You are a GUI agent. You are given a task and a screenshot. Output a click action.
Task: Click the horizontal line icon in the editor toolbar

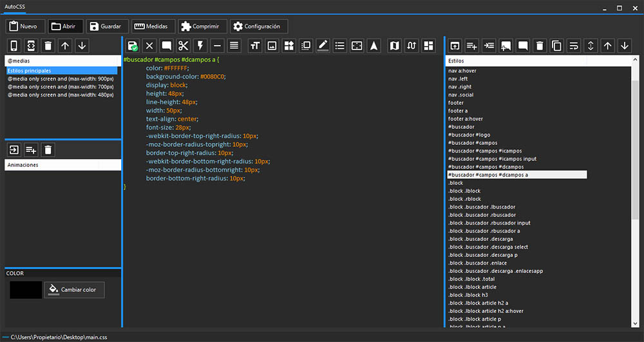click(217, 46)
